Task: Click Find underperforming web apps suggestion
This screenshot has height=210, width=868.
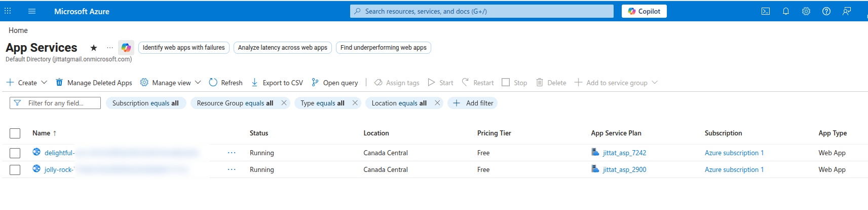Action: pos(384,48)
